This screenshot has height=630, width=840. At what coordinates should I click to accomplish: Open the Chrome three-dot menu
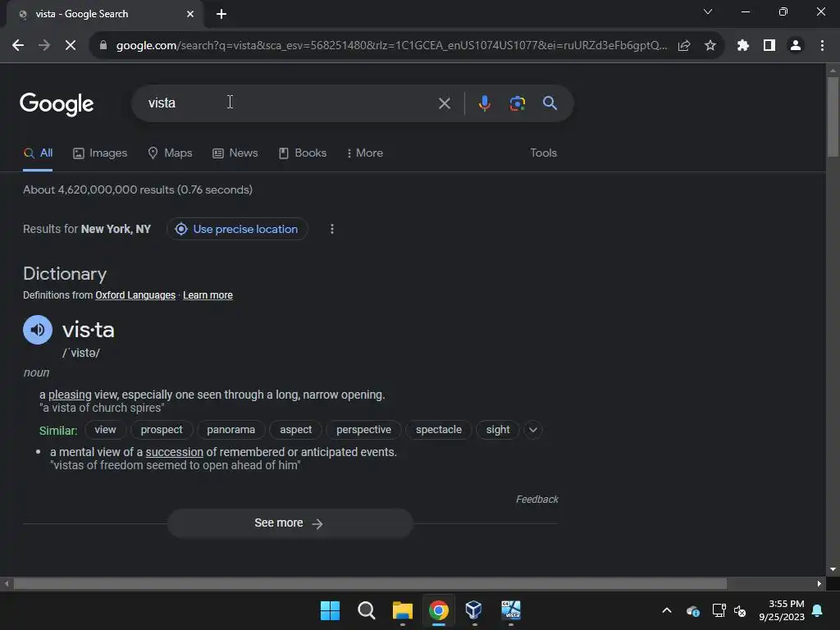pyautogui.click(x=822, y=46)
